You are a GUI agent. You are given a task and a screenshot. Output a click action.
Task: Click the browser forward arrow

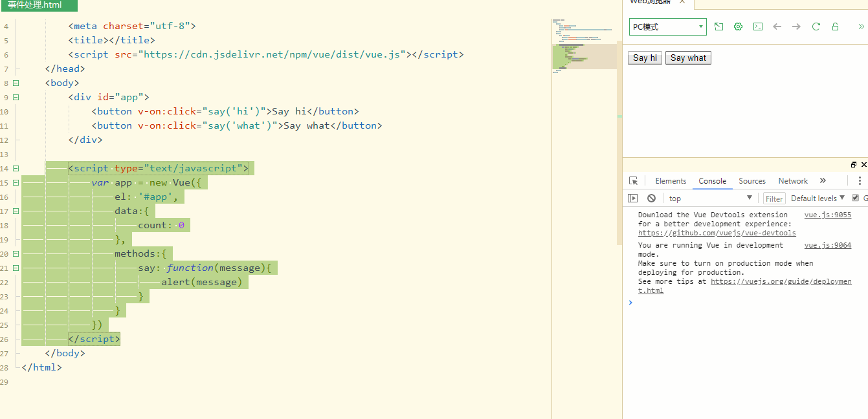[x=796, y=27]
